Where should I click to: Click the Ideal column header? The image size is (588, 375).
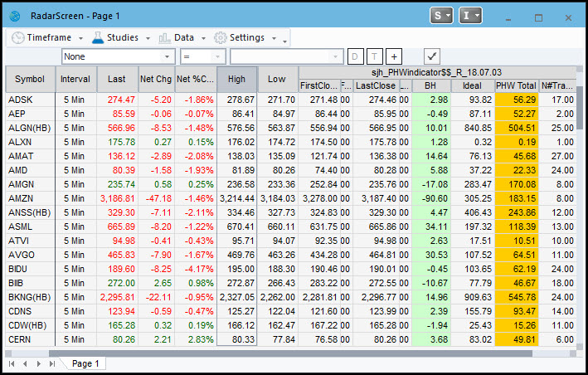(472, 86)
